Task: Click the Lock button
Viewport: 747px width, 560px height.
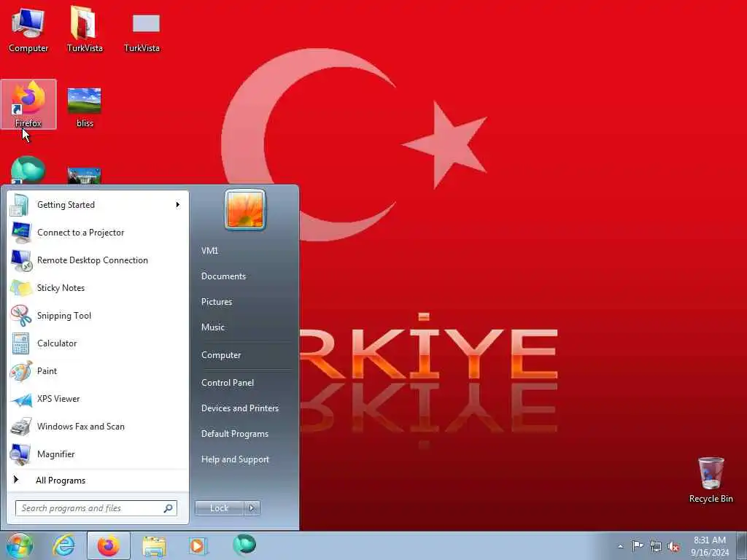Action: click(220, 508)
